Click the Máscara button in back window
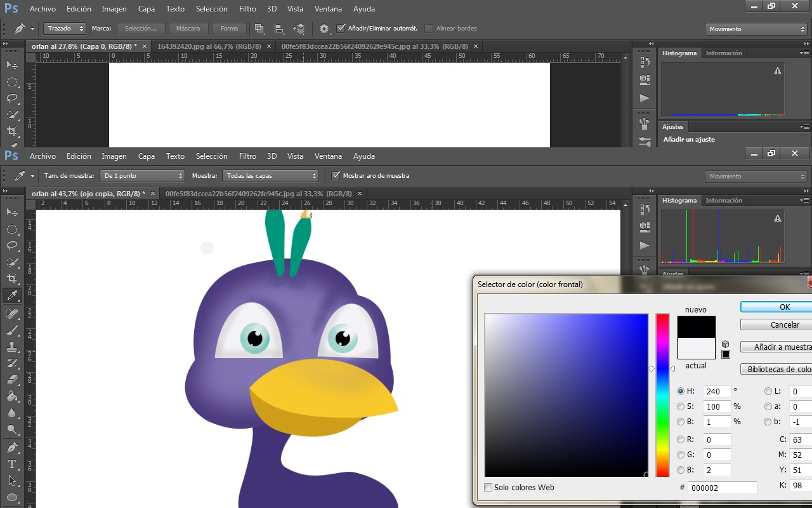 pyautogui.click(x=188, y=29)
